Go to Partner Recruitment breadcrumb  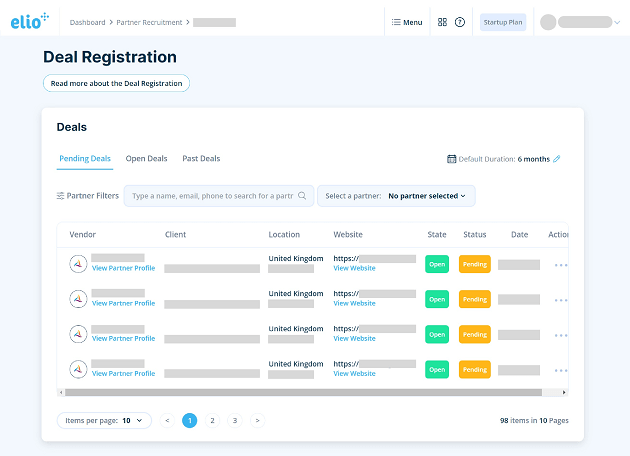(149, 22)
